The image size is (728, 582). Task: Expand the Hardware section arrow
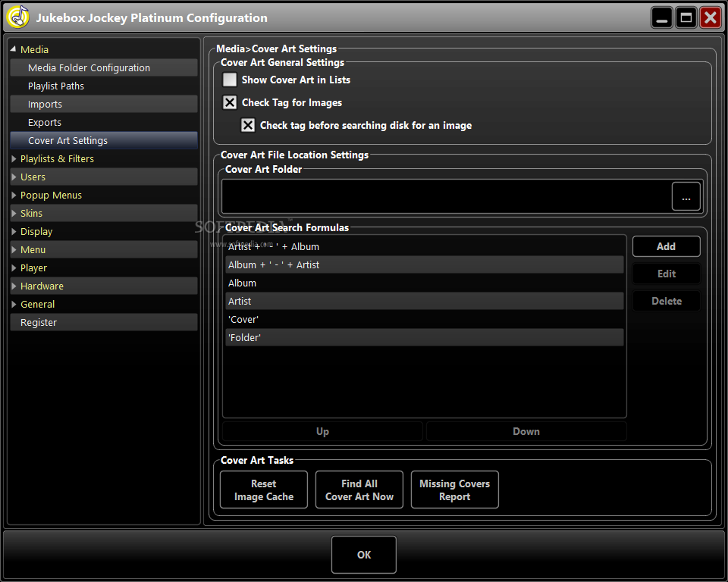tap(14, 286)
